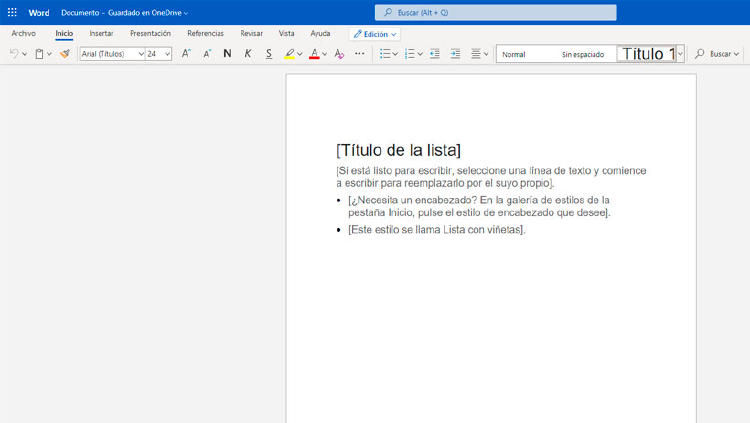Click the Undo arrow icon
750x423 pixels.
tap(13, 54)
